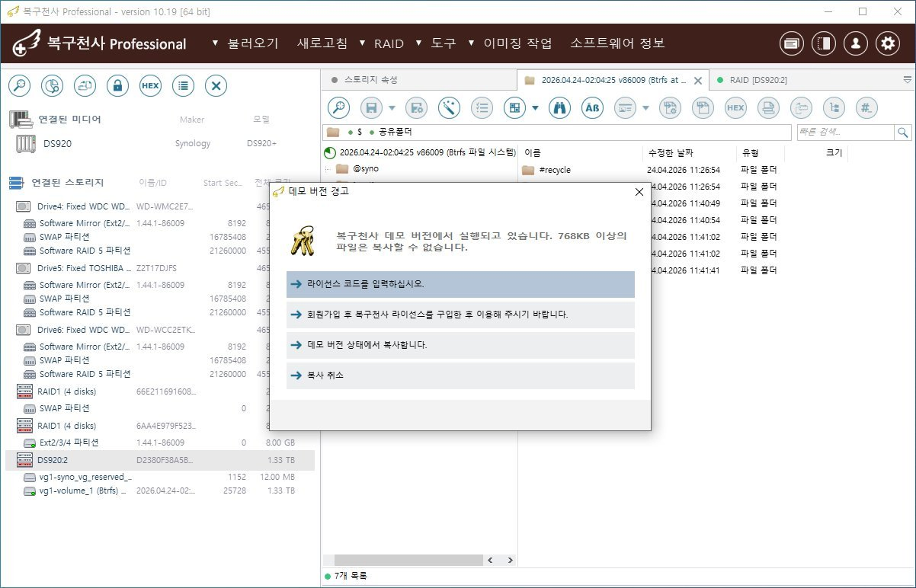
Task: Click the binoculars find icon
Action: [x=559, y=108]
